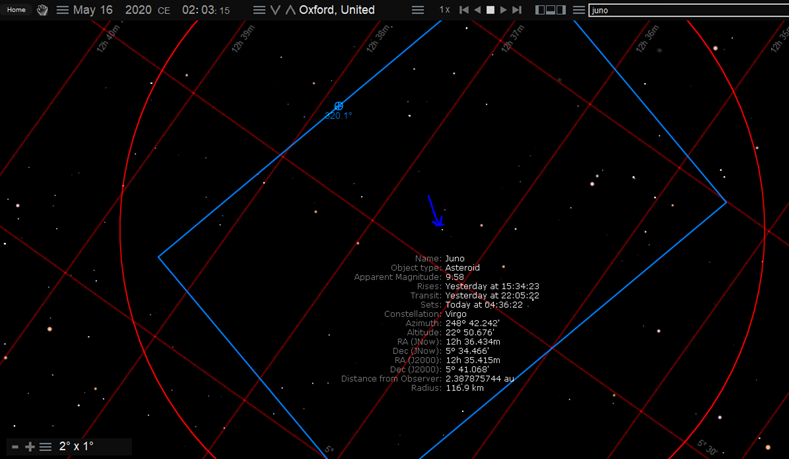This screenshot has width=789, height=459.
Task: Click the Sets Today at 04:36:22 value
Action: pyautogui.click(x=484, y=305)
